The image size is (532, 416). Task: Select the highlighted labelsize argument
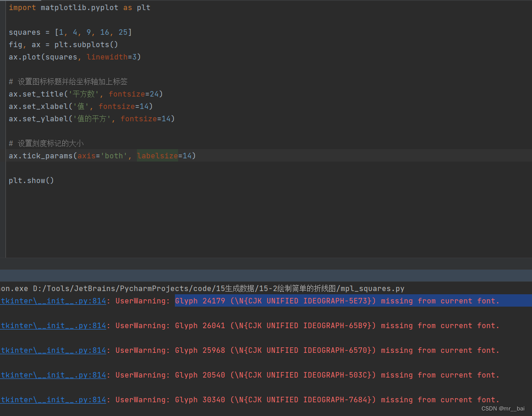pyautogui.click(x=157, y=156)
